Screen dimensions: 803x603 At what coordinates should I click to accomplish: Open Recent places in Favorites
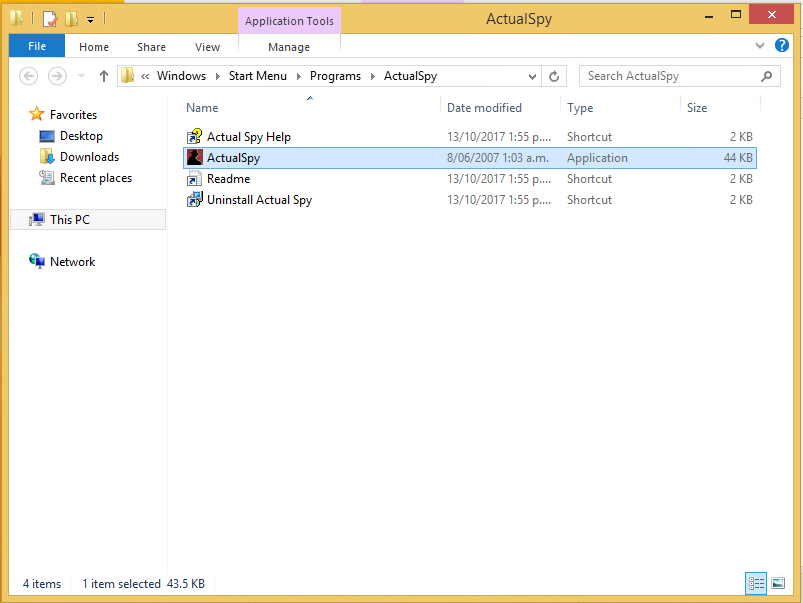[96, 178]
